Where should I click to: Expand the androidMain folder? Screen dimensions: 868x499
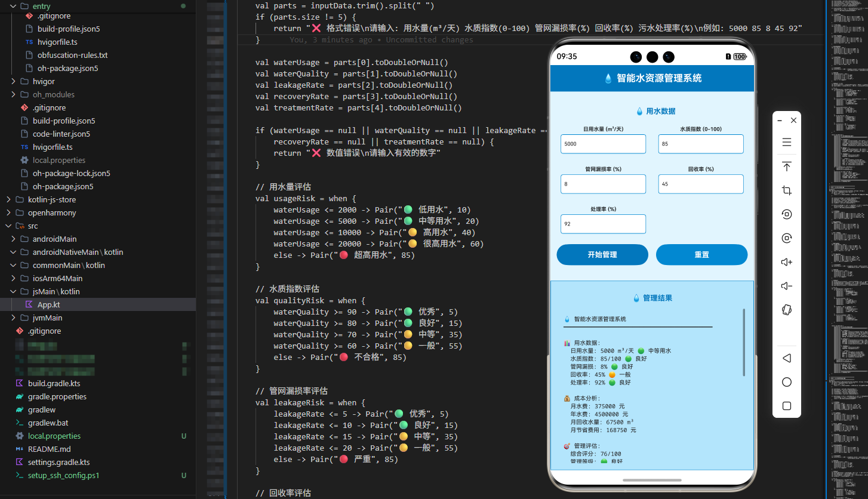tap(13, 239)
